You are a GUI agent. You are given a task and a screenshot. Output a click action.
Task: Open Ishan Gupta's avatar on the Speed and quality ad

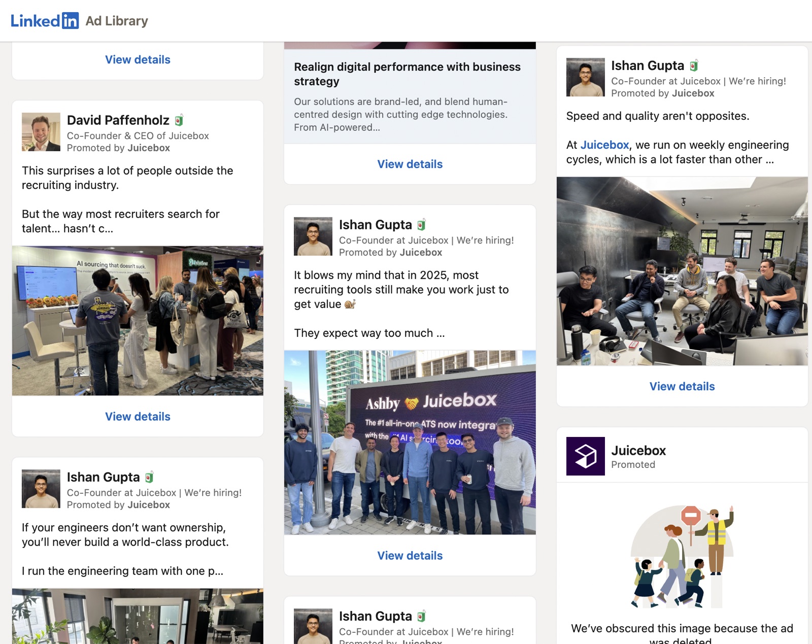[586, 77]
